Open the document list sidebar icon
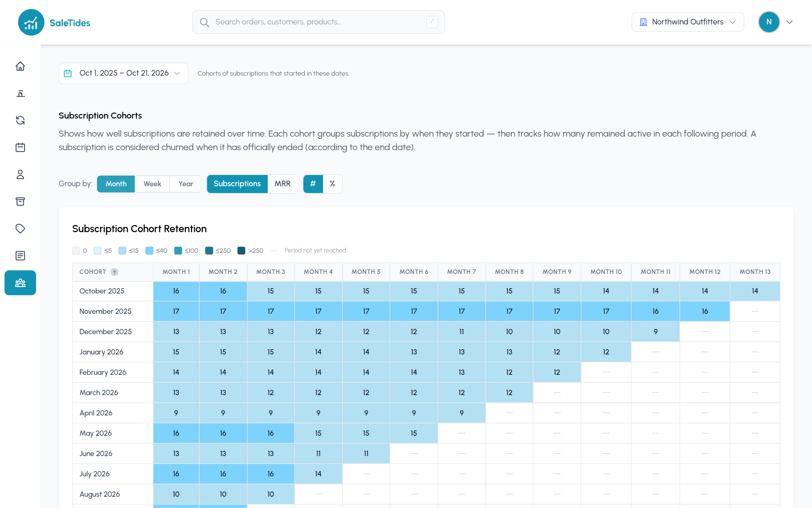 (x=20, y=256)
